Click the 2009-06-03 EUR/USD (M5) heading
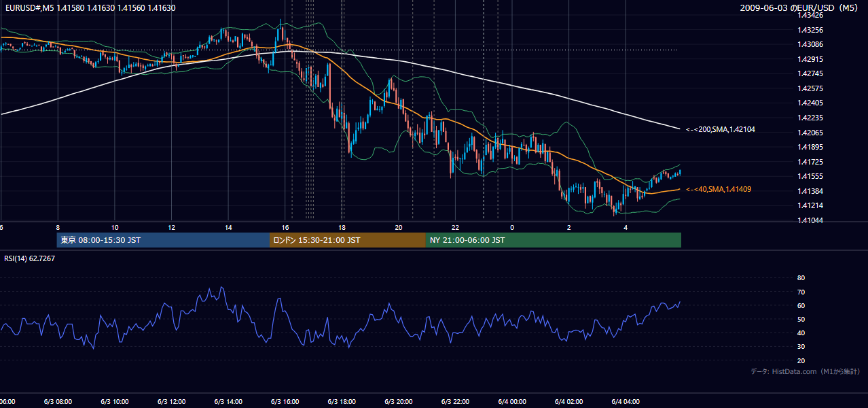The height and width of the screenshot is (408, 868). coord(800,8)
